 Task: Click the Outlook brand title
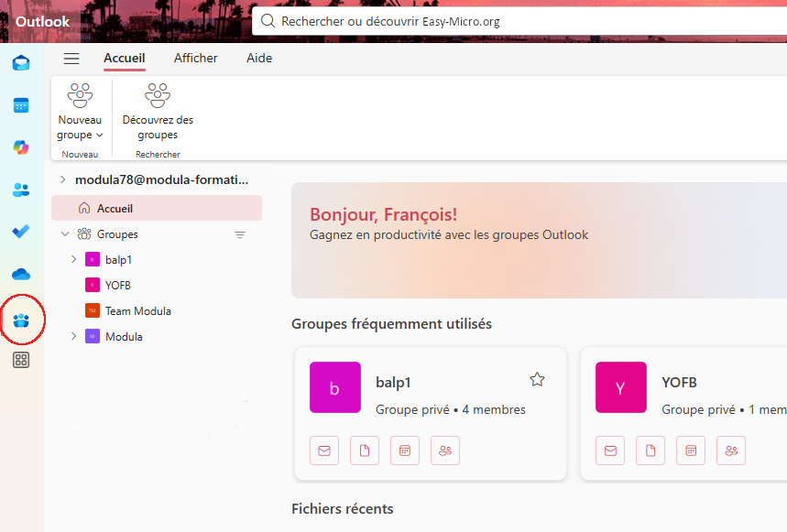(x=43, y=22)
